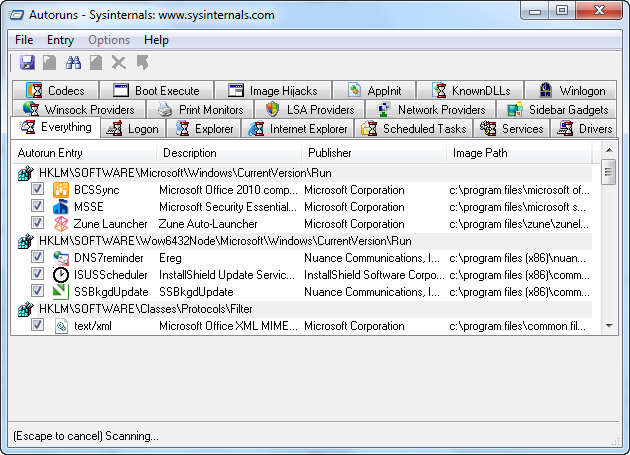Select c:\program files\zune\zunel... image path
The height and width of the screenshot is (455, 630).
(519, 224)
